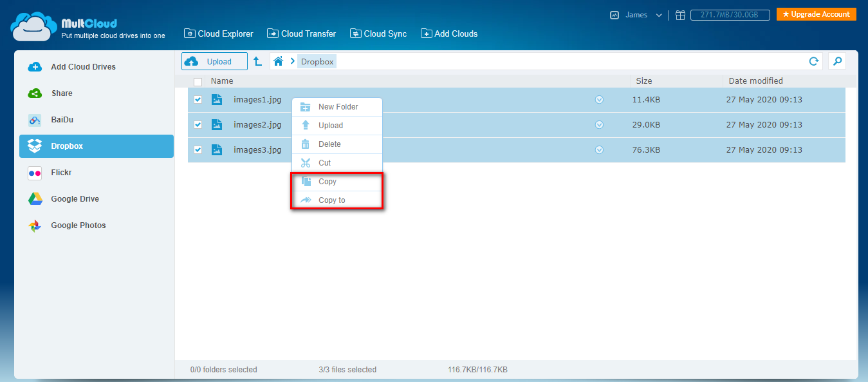
Task: Click the Google Photos pinwheel icon
Action: tap(35, 225)
